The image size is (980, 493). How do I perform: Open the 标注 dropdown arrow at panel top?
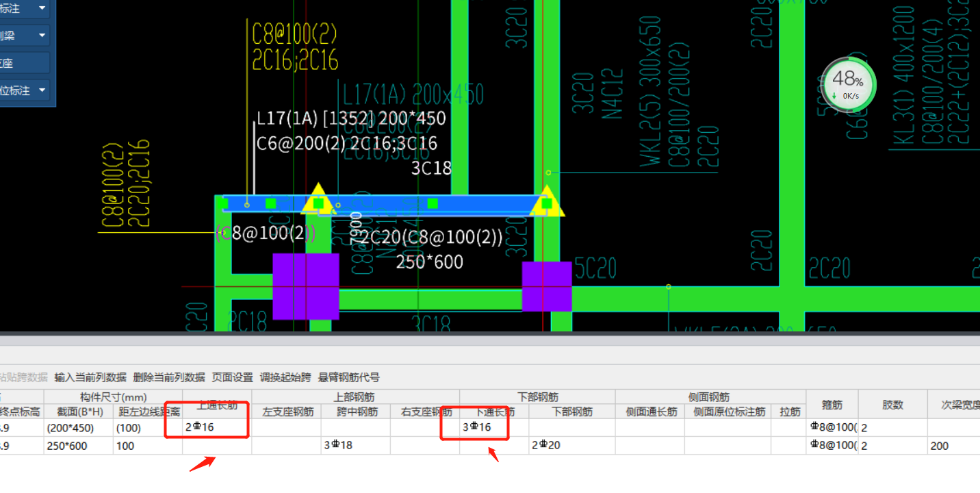tap(42, 8)
